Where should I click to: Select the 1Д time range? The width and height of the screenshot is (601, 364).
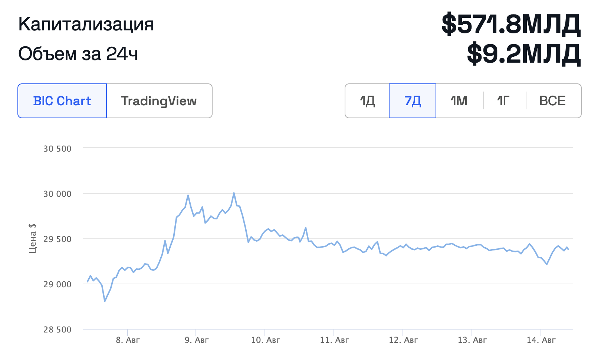tap(367, 101)
